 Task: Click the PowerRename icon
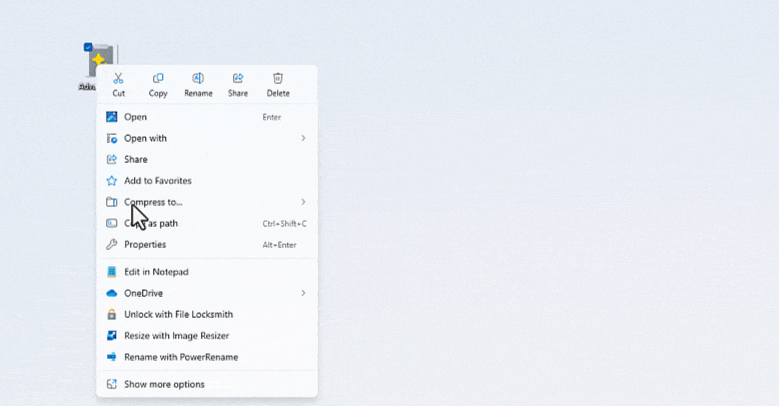coord(112,357)
